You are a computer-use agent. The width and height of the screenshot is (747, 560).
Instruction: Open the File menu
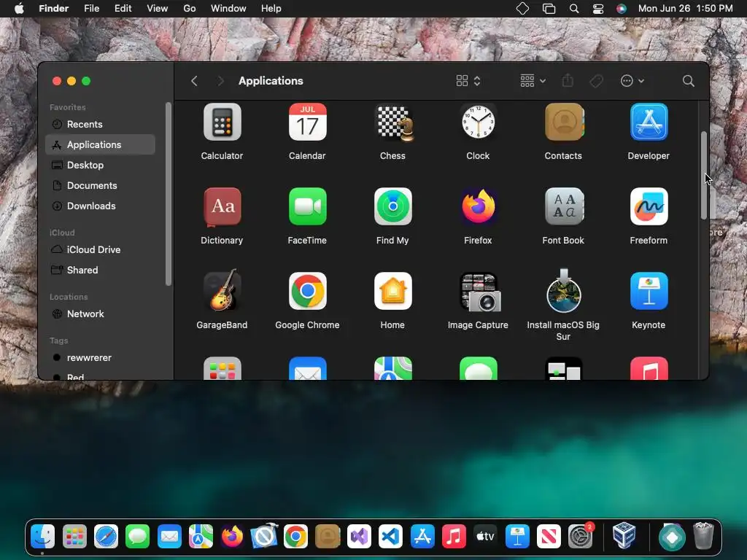91,9
